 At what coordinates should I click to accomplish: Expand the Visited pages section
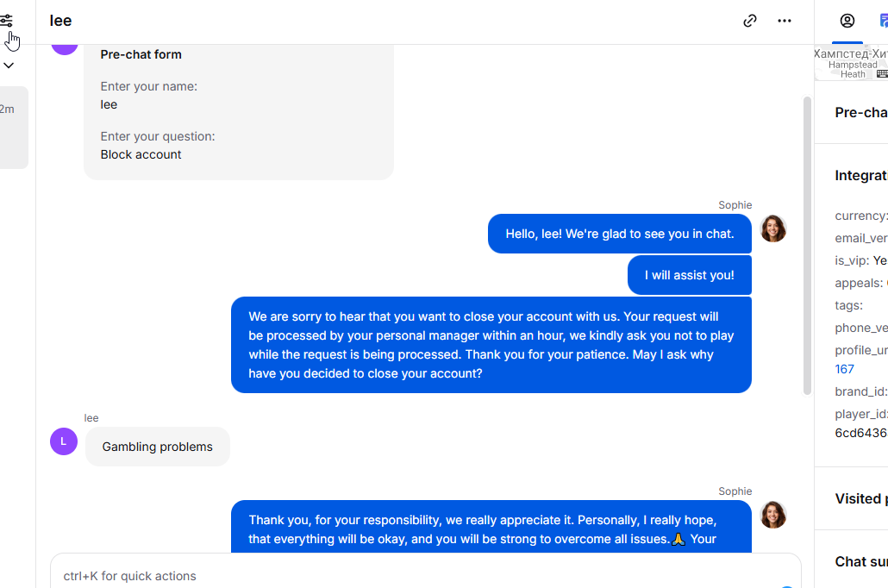861,498
